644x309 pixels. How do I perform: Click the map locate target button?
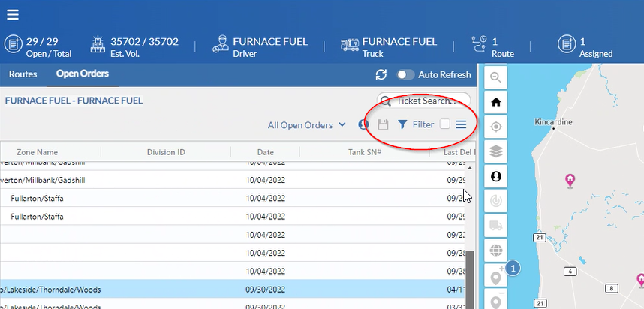click(495, 127)
